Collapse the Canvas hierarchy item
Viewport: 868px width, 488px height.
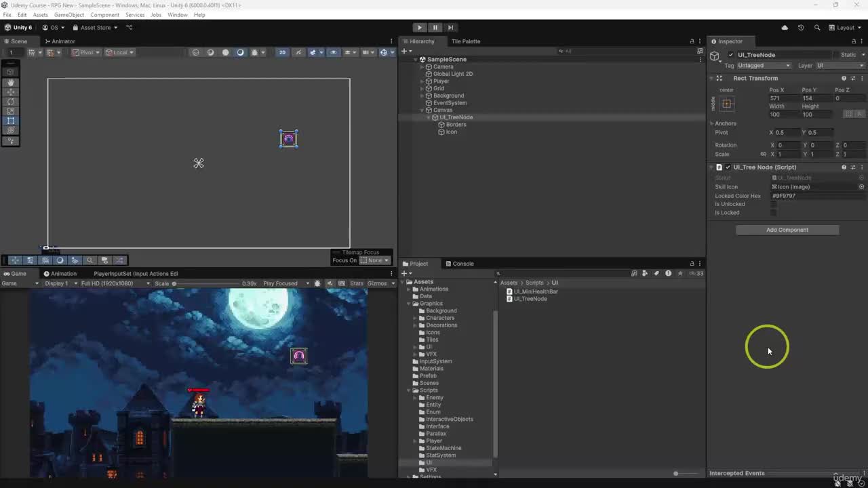pyautogui.click(x=422, y=110)
